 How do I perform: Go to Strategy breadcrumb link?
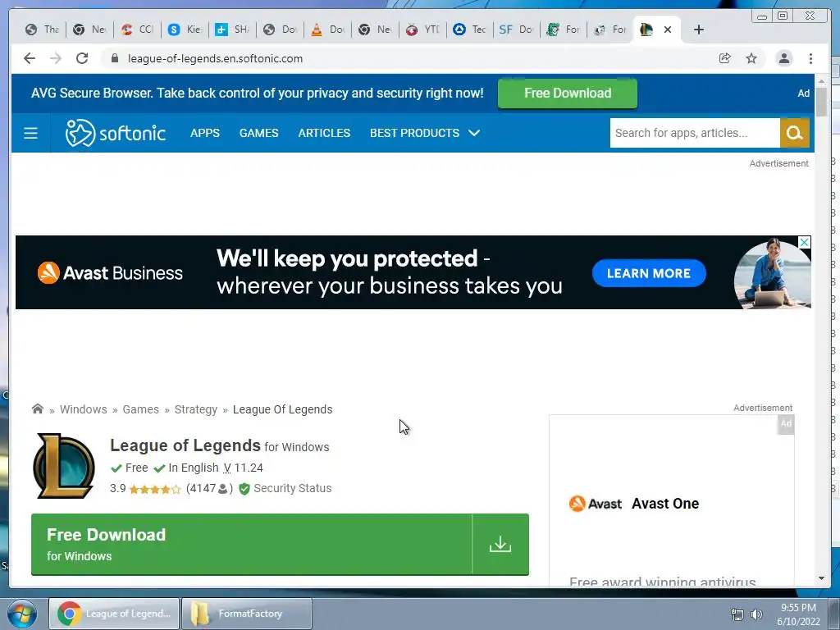[x=196, y=409]
